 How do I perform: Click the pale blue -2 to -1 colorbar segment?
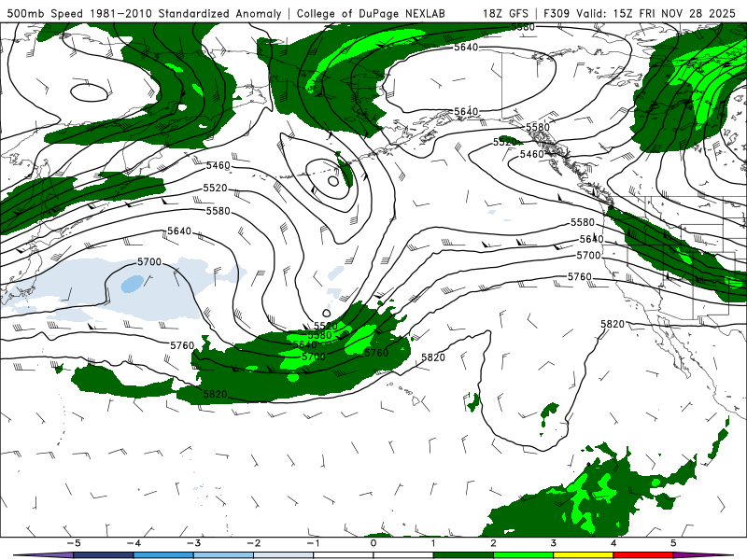tap(284, 555)
